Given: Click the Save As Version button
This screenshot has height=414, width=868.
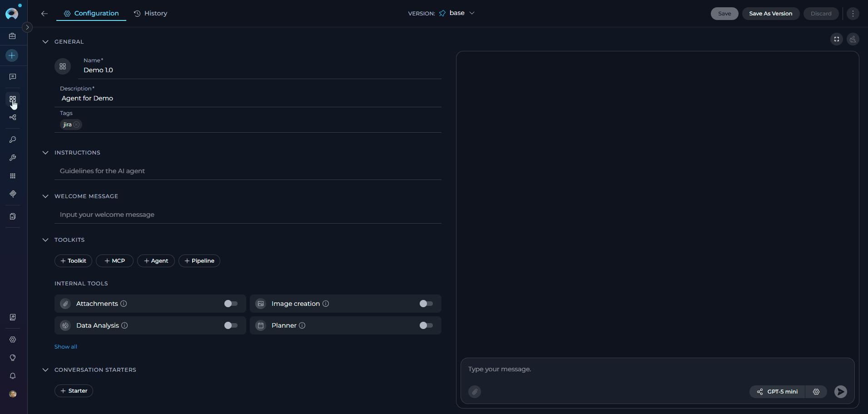Looking at the screenshot, I should (x=770, y=14).
